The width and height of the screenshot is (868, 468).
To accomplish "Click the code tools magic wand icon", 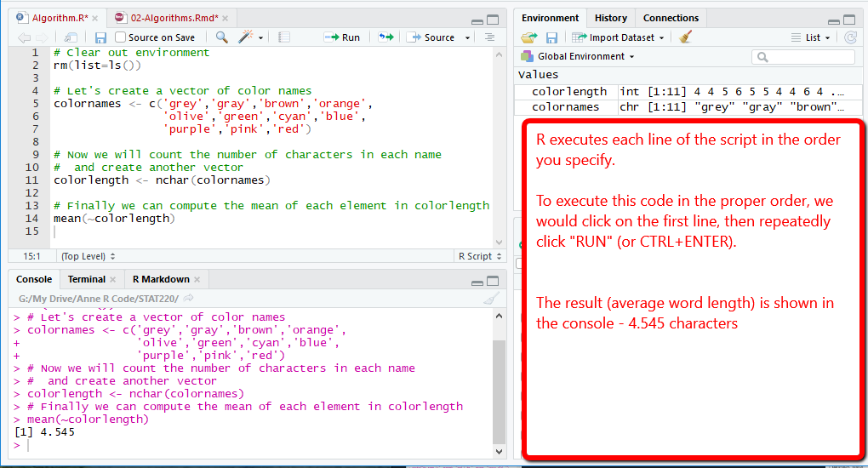I will [x=246, y=37].
